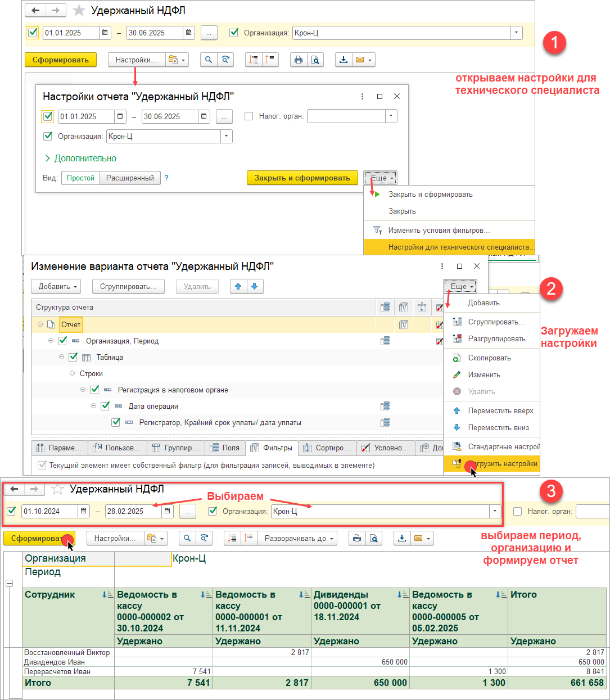
Task: Add top report window to favorites with the star
Action: tap(79, 10)
